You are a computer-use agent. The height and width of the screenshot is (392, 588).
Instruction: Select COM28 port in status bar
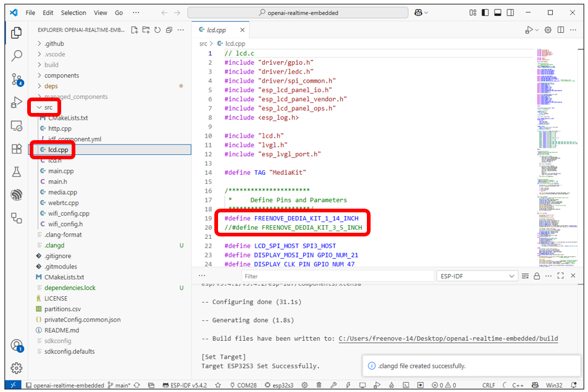click(x=244, y=385)
